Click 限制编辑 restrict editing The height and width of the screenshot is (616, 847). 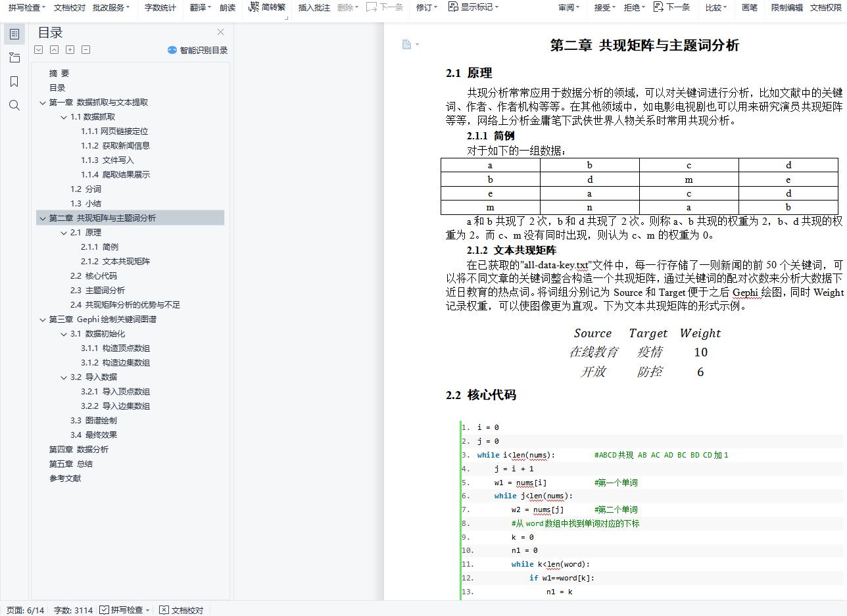(787, 8)
